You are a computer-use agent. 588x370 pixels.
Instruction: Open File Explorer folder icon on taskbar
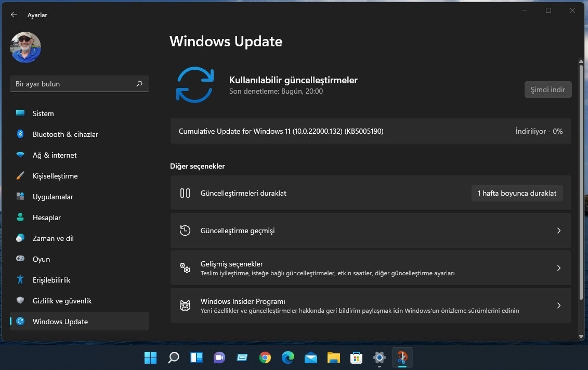click(333, 358)
